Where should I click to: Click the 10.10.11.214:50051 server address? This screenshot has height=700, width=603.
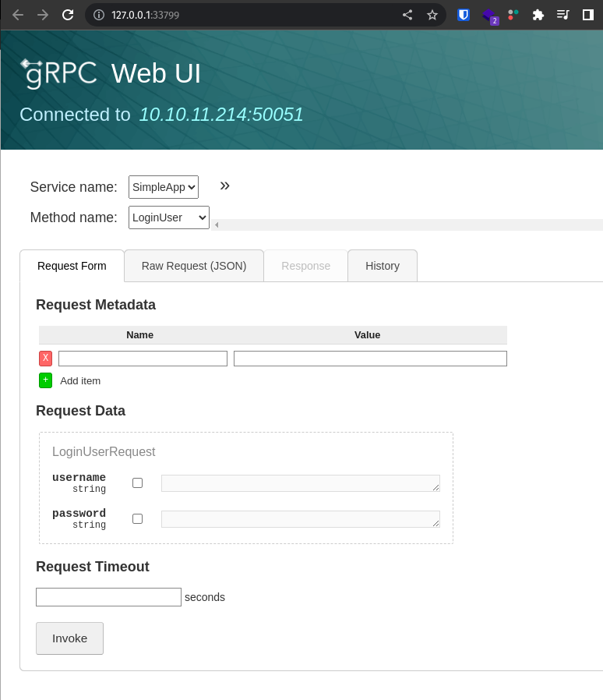(x=221, y=115)
